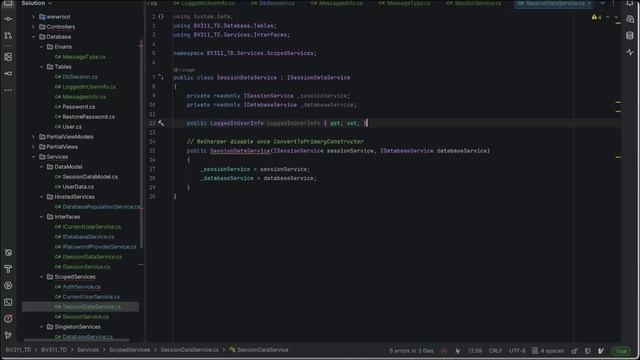Open IDatabaseService.cs in the tree
The image size is (640, 360).
click(88, 237)
